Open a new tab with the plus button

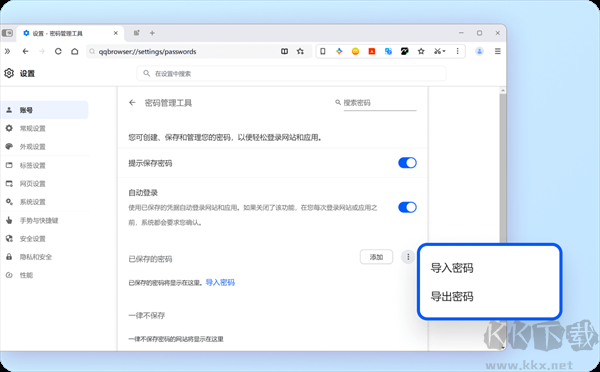point(152,33)
